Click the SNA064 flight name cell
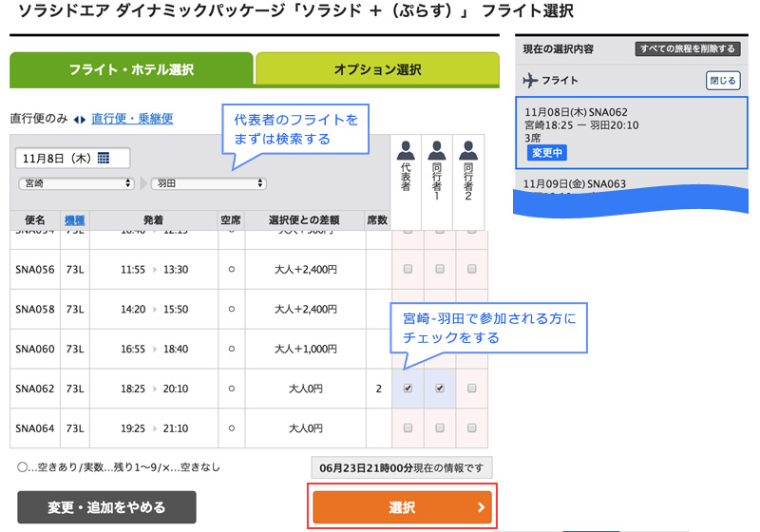The height and width of the screenshot is (532, 760). pos(35,428)
